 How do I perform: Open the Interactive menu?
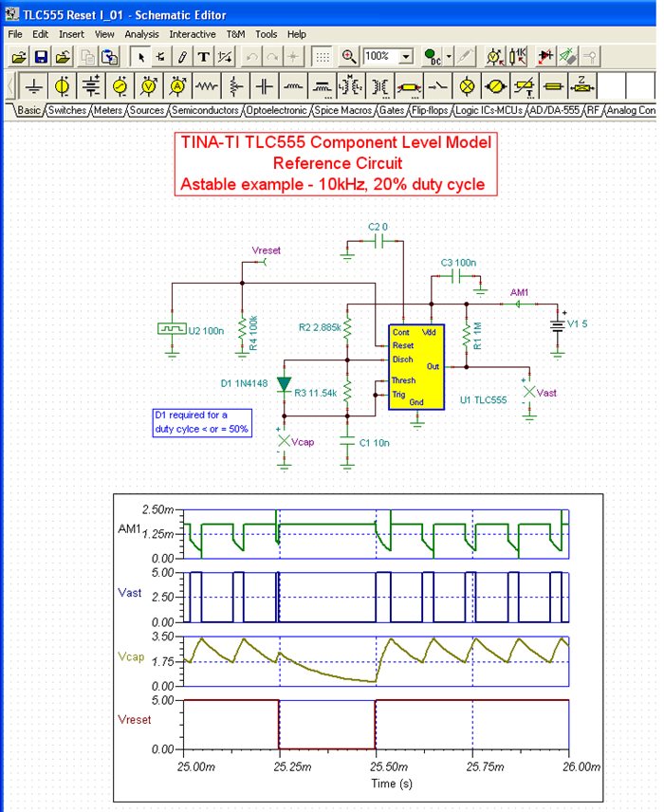tap(193, 34)
